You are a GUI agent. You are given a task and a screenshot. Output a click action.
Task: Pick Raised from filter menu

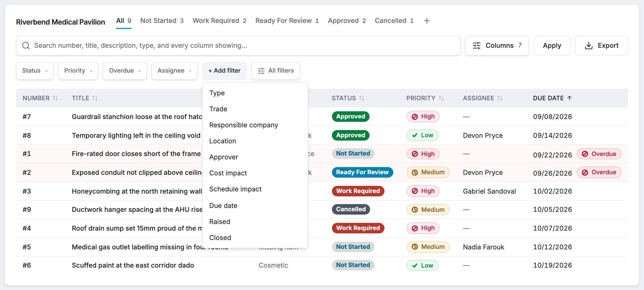click(255, 222)
